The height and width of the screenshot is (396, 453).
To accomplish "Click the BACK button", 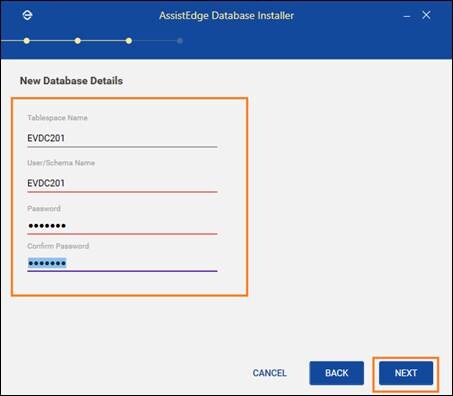I will coord(337,373).
